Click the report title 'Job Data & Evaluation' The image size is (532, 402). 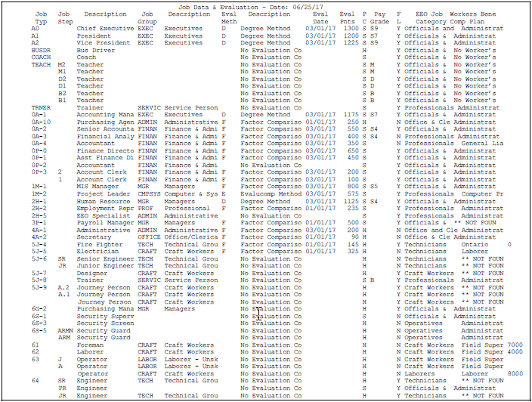coord(215,7)
